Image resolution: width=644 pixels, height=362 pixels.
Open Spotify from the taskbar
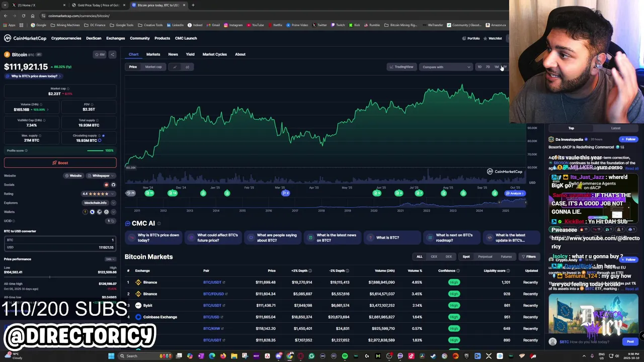(x=345, y=356)
